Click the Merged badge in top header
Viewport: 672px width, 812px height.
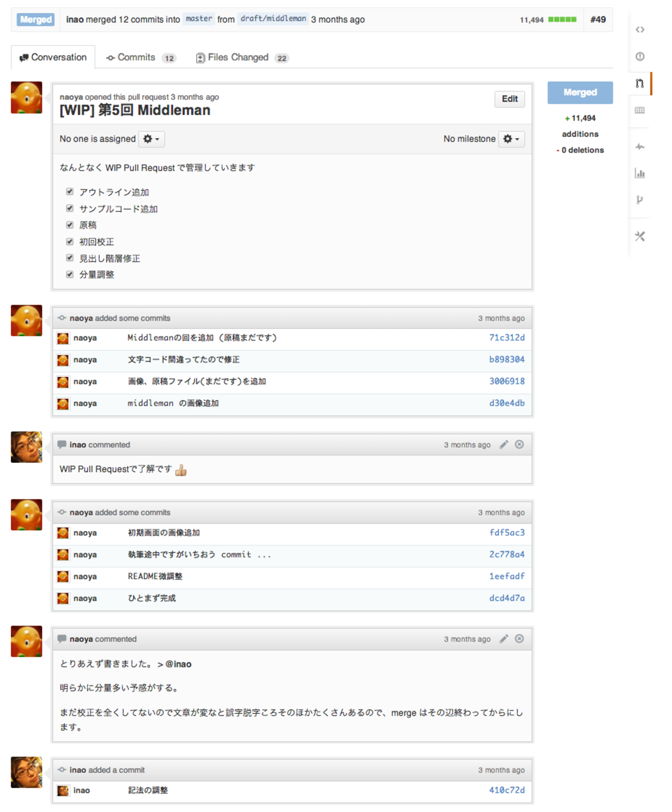pos(36,20)
